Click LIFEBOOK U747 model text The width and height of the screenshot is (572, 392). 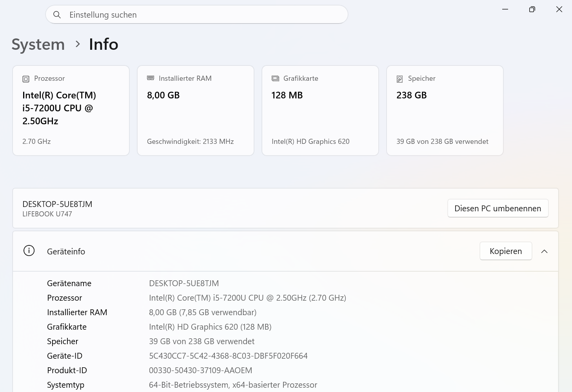[x=47, y=214]
